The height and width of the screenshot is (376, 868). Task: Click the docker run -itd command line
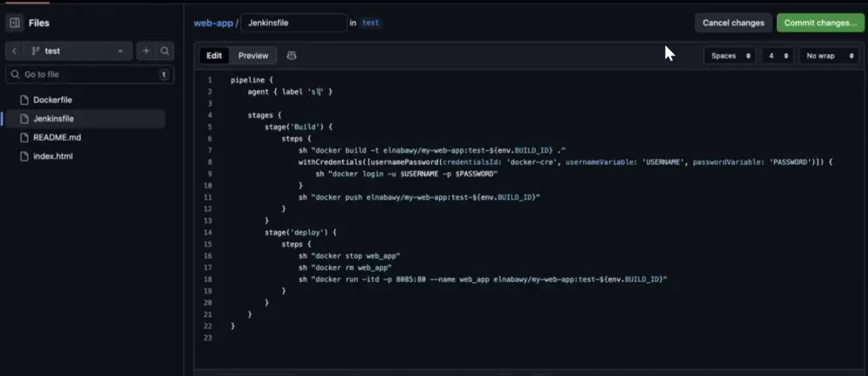tap(483, 280)
